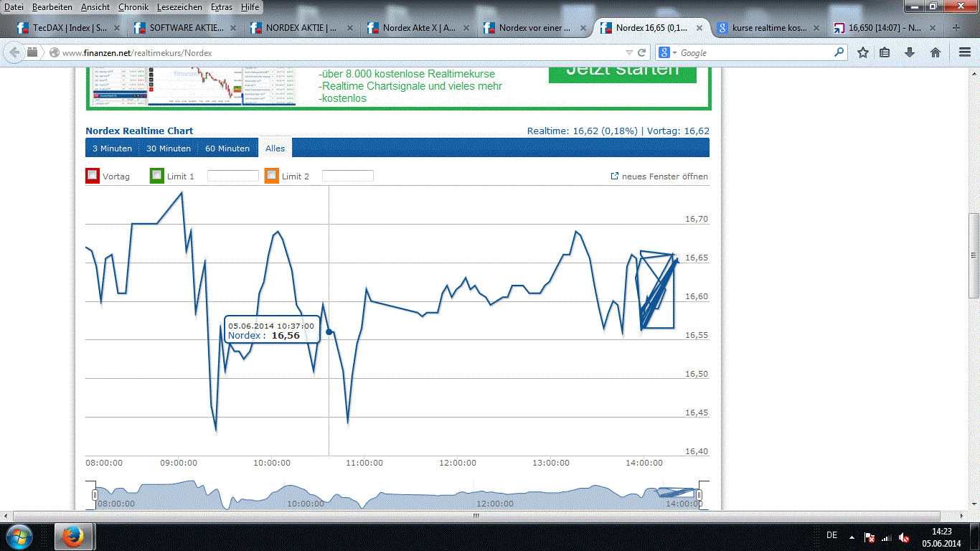
Task: Click the Limit 2 value input field
Action: 348,176
